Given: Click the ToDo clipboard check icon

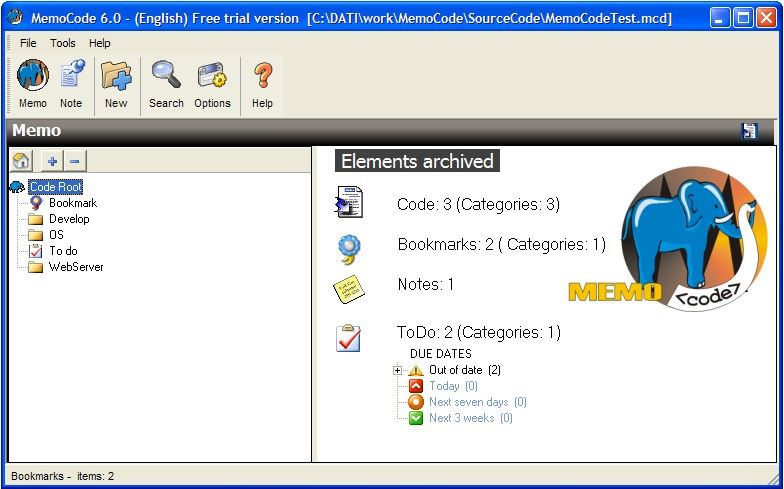Looking at the screenshot, I should (x=348, y=338).
